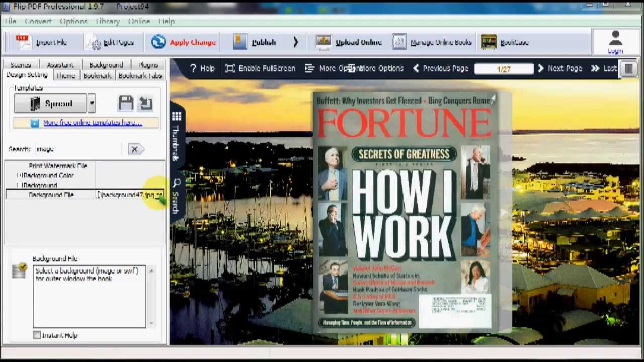Viewport: 644px width, 362px height.
Task: Expand the arrow next to Publish
Action: [296, 42]
